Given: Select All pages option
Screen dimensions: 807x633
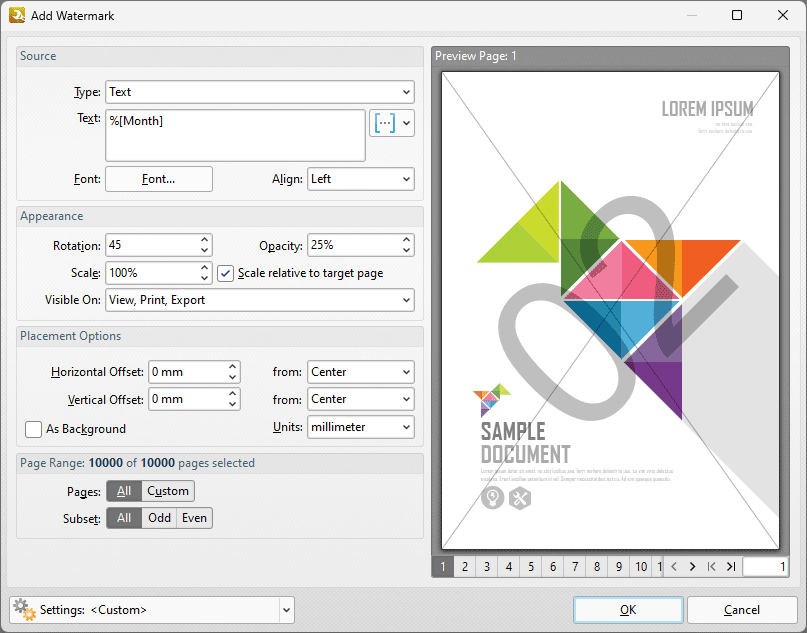Looking at the screenshot, I should (124, 491).
